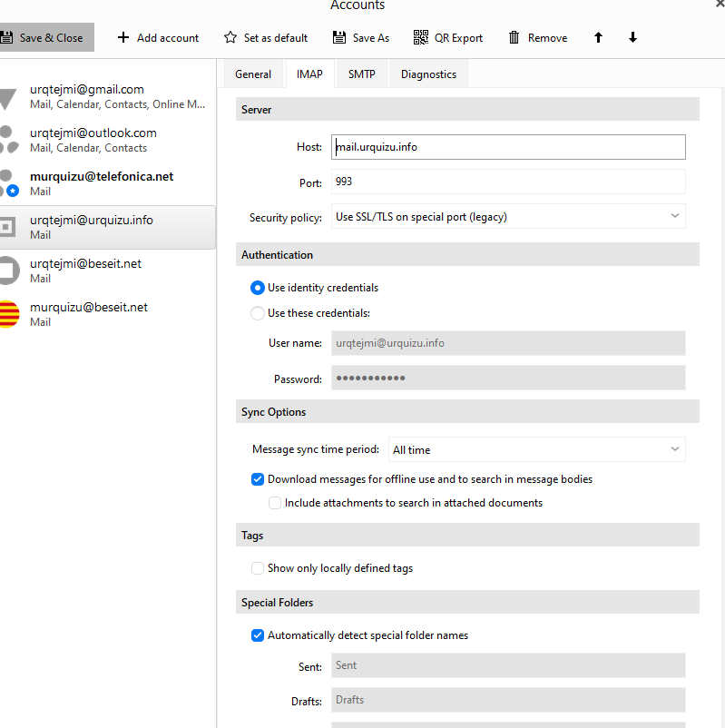Select the Use these credentials radio option
The height and width of the screenshot is (728, 725).
pyautogui.click(x=257, y=313)
